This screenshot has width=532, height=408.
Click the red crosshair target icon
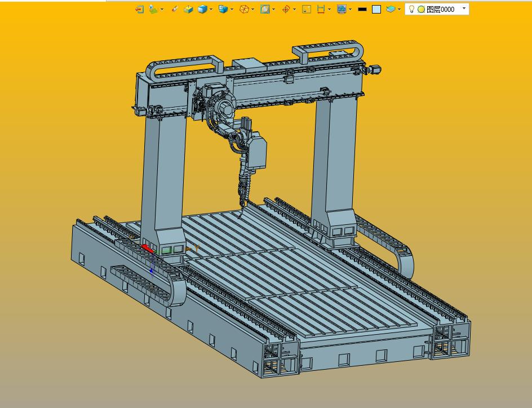pyautogui.click(x=286, y=9)
